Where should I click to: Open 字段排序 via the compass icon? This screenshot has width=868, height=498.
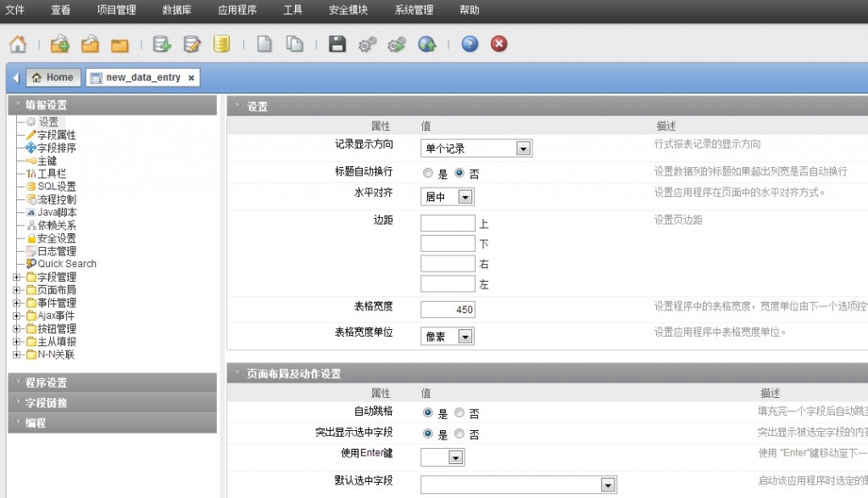[x=30, y=147]
